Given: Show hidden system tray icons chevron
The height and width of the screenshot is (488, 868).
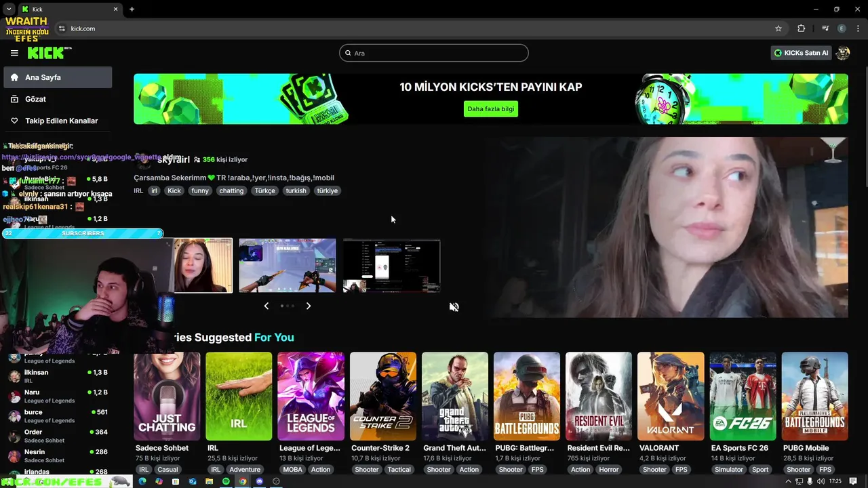Looking at the screenshot, I should tap(788, 481).
